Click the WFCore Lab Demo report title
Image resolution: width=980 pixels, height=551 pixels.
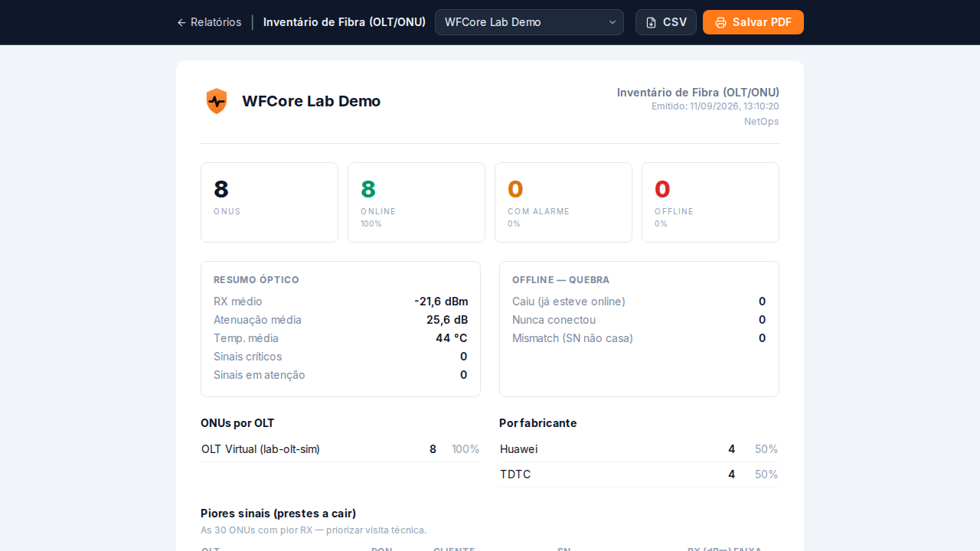(311, 101)
